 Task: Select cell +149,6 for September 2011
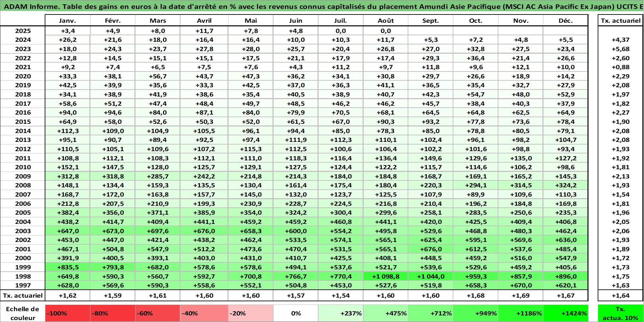click(431, 158)
